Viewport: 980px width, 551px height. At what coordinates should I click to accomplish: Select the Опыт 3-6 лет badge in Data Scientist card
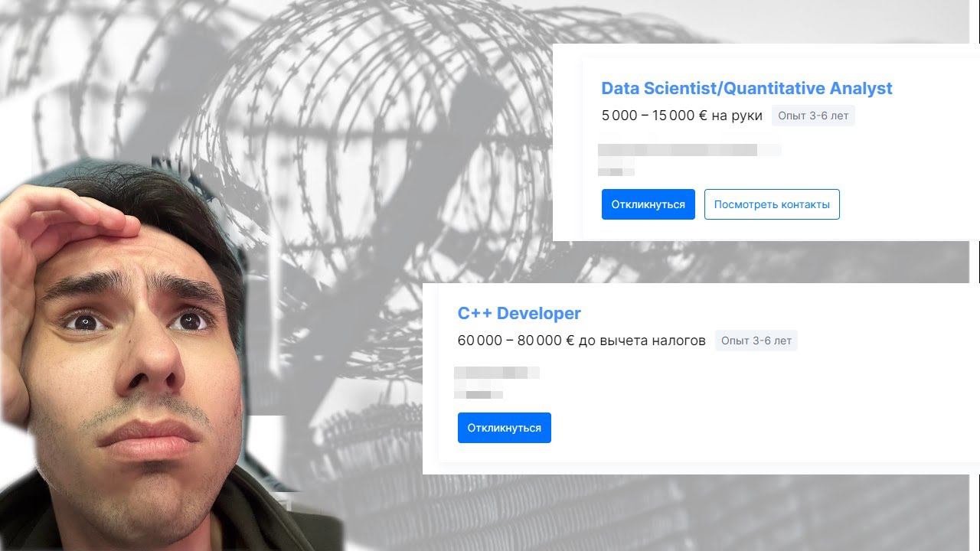click(x=813, y=116)
